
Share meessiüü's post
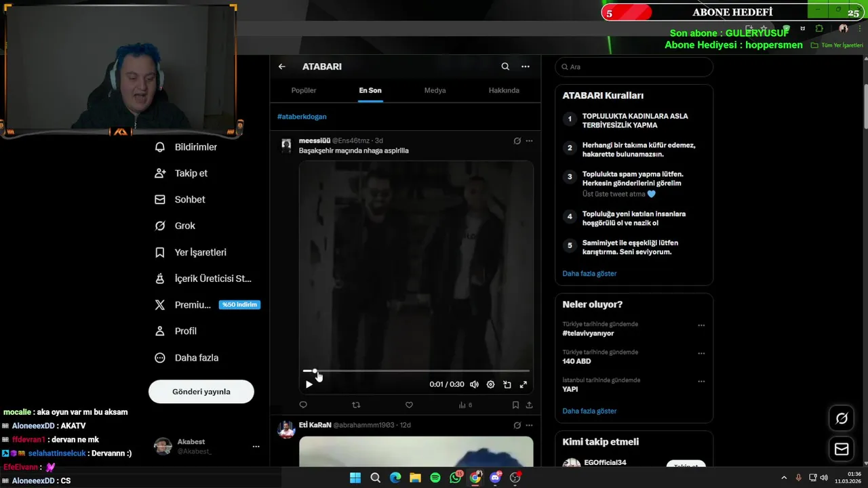[530, 405]
